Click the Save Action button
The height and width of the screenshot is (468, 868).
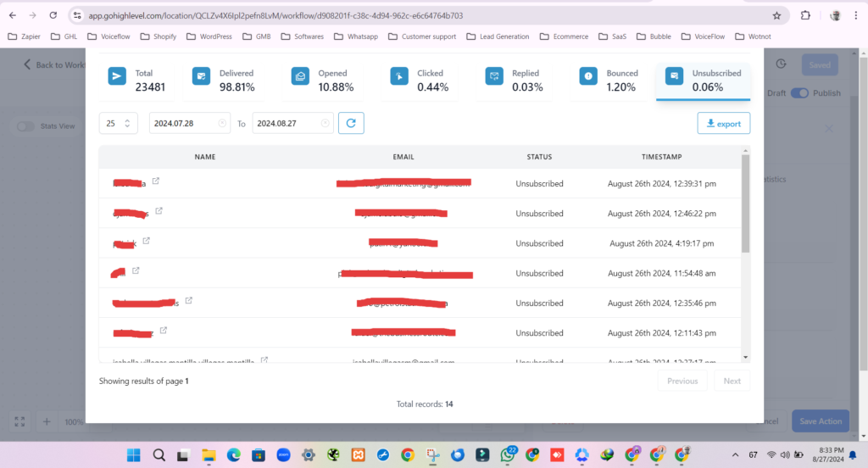[821, 421]
